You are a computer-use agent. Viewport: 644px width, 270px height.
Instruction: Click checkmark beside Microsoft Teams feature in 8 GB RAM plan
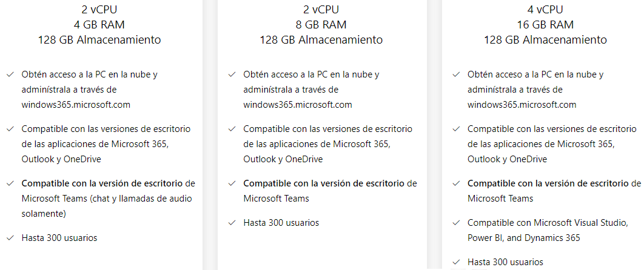tap(232, 183)
